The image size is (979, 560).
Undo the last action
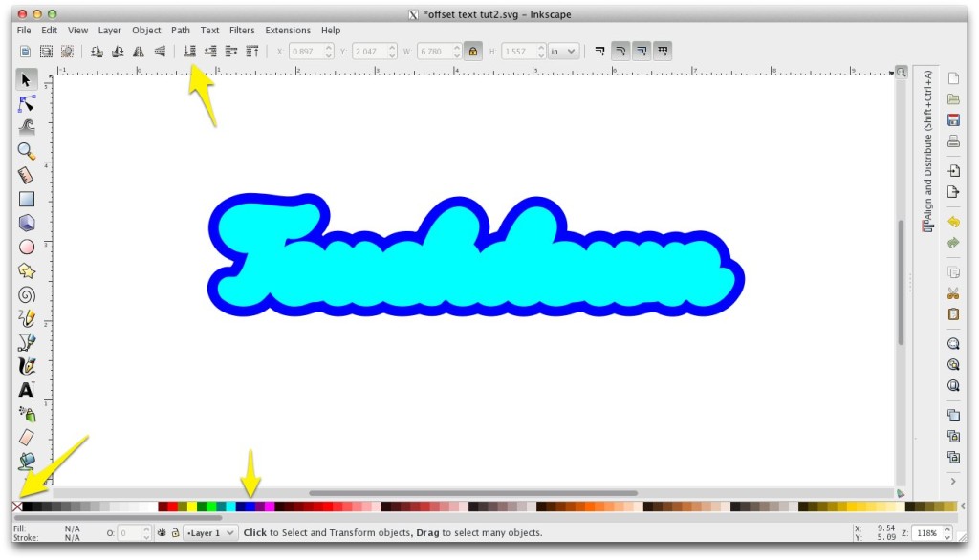(x=952, y=221)
